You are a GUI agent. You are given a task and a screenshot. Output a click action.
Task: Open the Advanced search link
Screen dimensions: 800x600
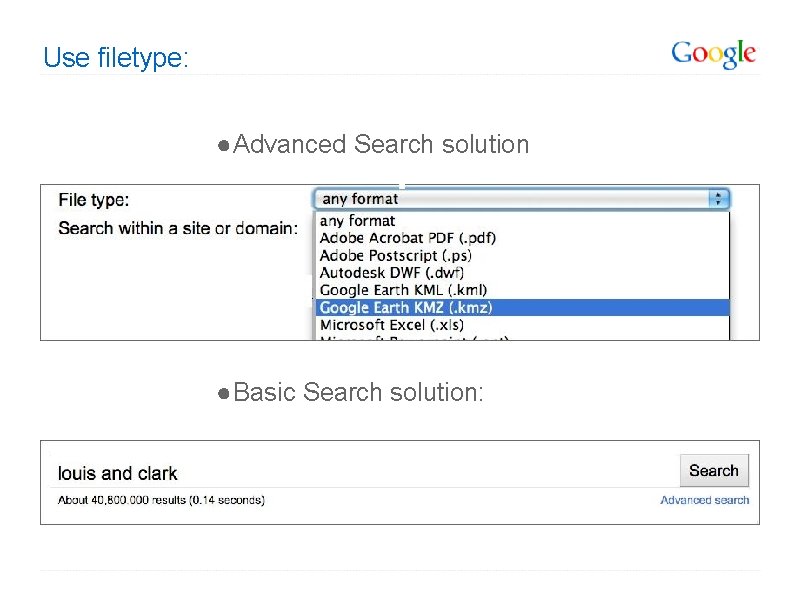pos(704,500)
